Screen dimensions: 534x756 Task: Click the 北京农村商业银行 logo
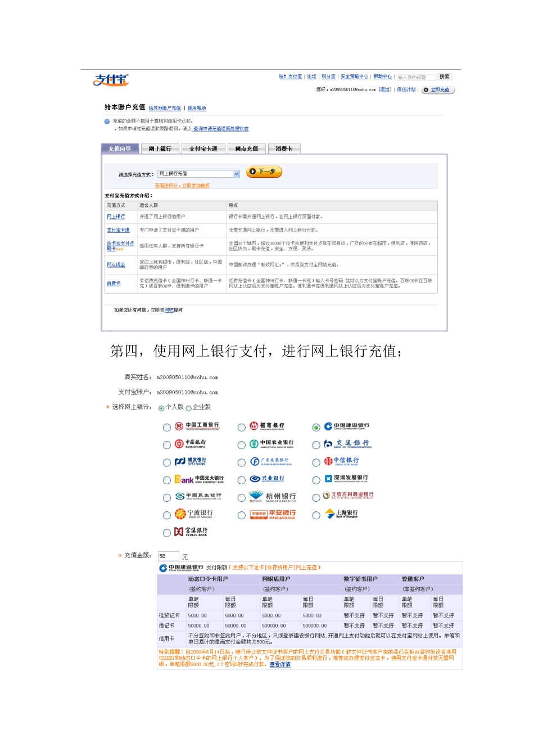click(x=348, y=496)
